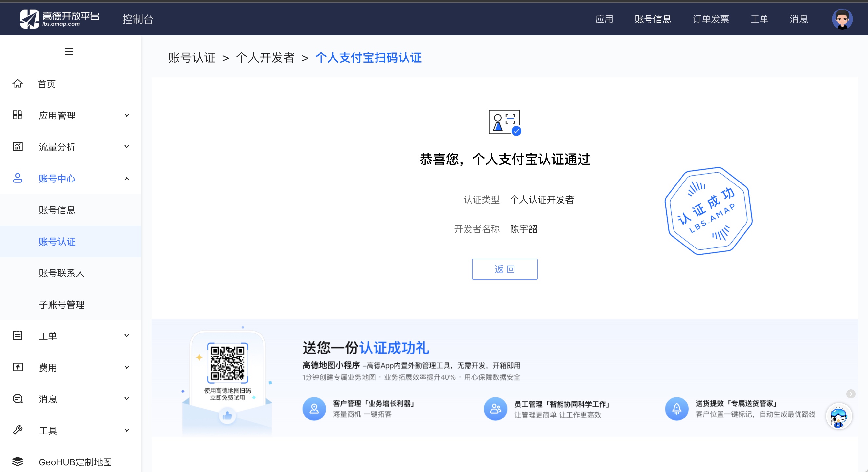Click 使用高德地图扫码 caption

click(x=227, y=390)
